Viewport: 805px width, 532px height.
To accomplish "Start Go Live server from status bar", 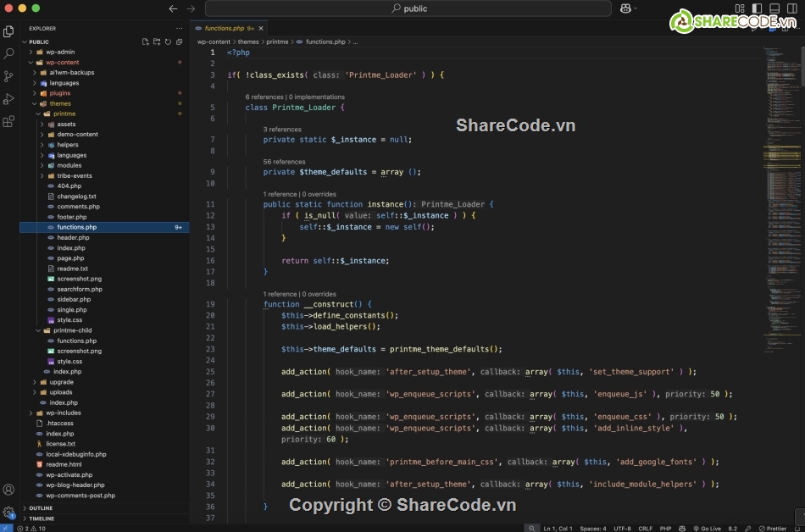I will tap(707, 529).
